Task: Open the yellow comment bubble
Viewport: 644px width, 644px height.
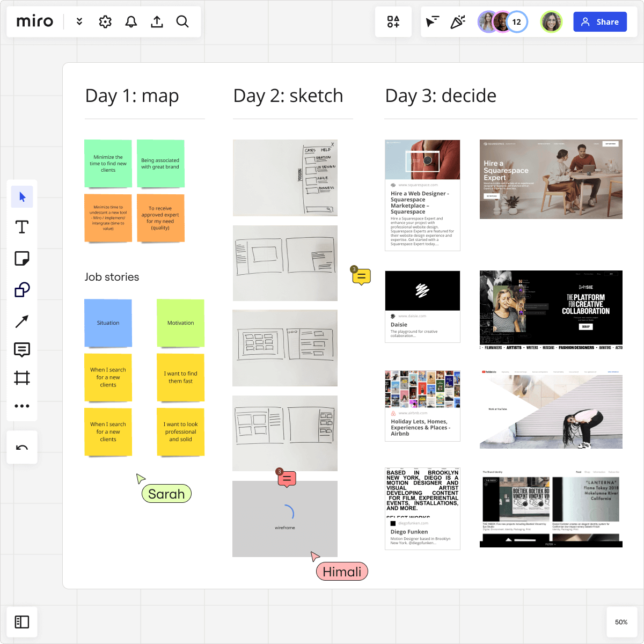Action: coord(361,276)
